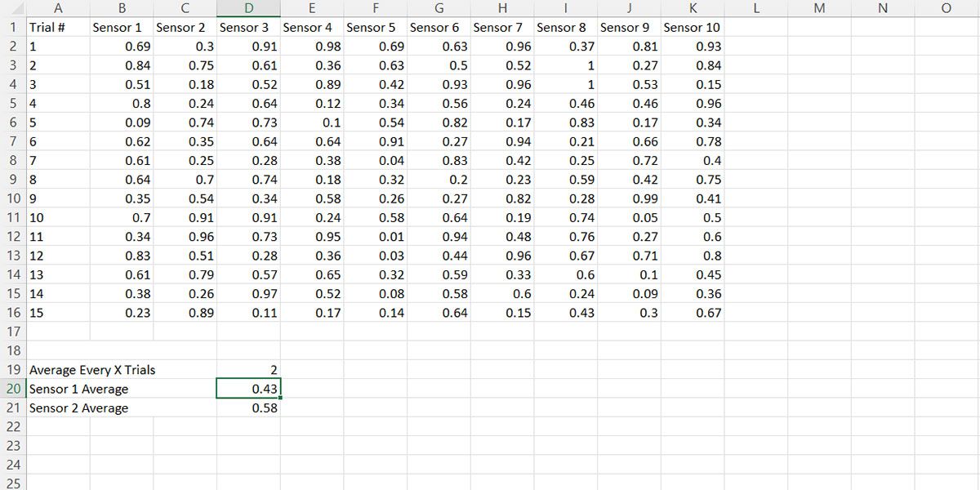Select column header M
The width and height of the screenshot is (980, 490).
(x=819, y=8)
